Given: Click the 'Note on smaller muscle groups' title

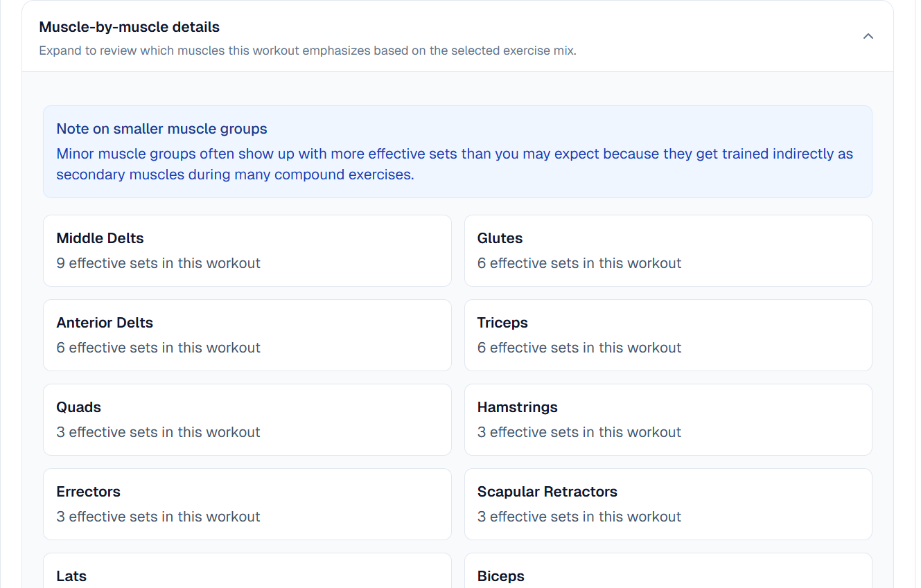Looking at the screenshot, I should tap(161, 129).
